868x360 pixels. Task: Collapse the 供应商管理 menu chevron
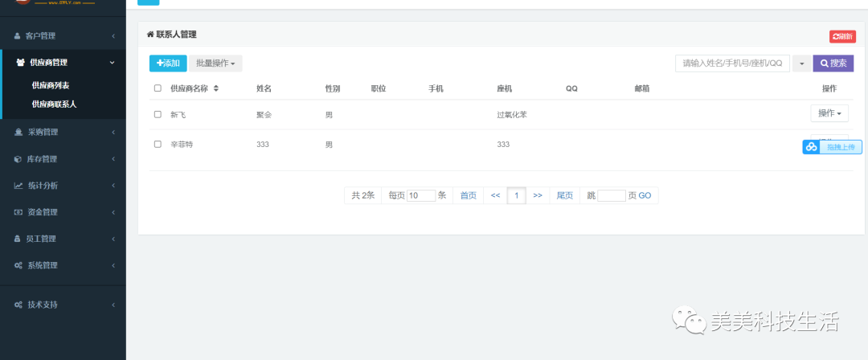point(113,63)
